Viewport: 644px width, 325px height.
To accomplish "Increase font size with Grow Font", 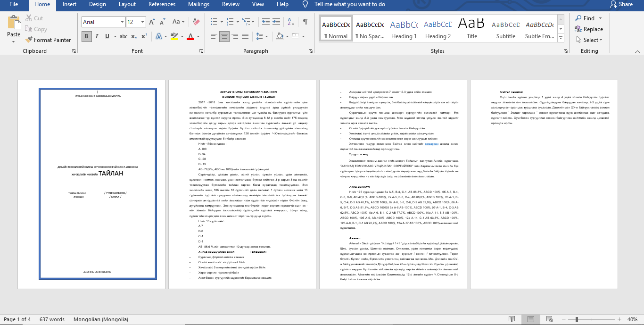I will coord(152,22).
